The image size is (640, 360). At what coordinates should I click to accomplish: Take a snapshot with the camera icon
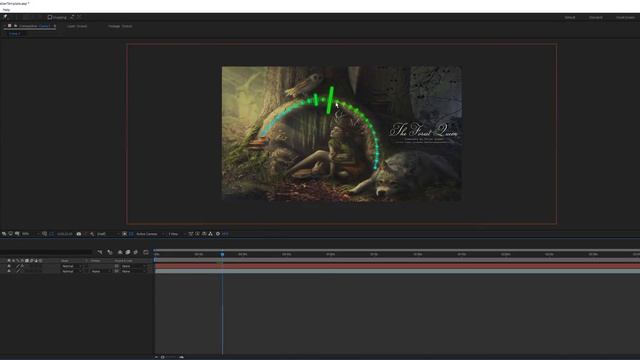coord(79,234)
